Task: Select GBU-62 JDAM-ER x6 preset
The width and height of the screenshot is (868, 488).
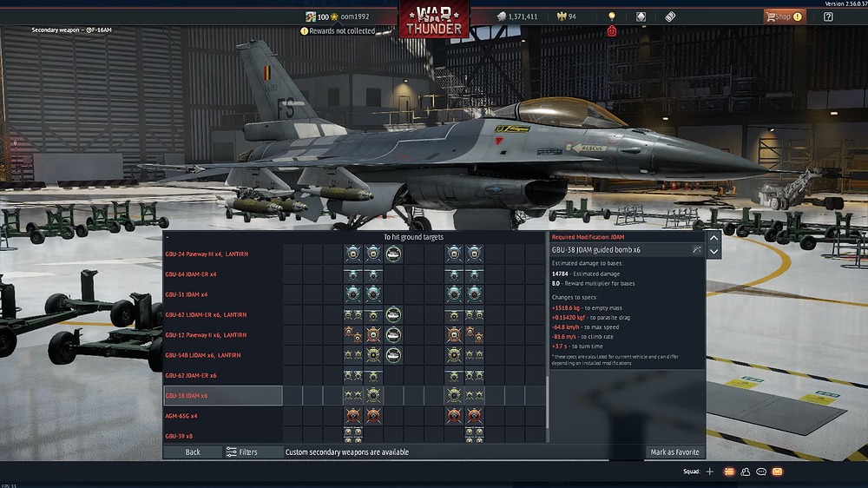Action: coord(223,376)
